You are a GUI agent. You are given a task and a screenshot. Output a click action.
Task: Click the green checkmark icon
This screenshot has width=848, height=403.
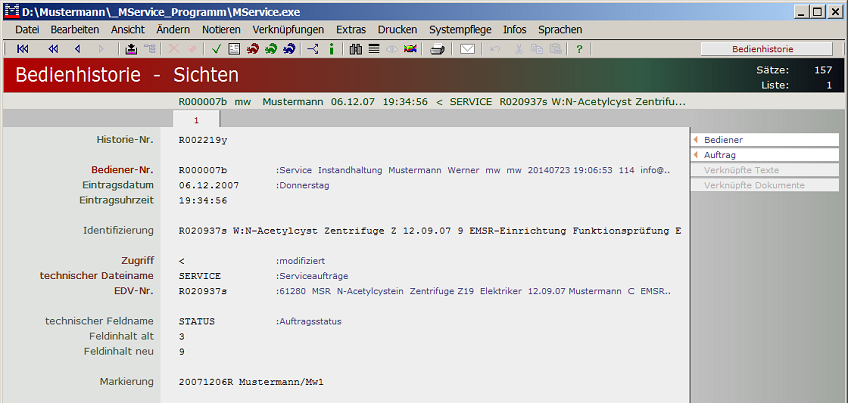(217, 49)
